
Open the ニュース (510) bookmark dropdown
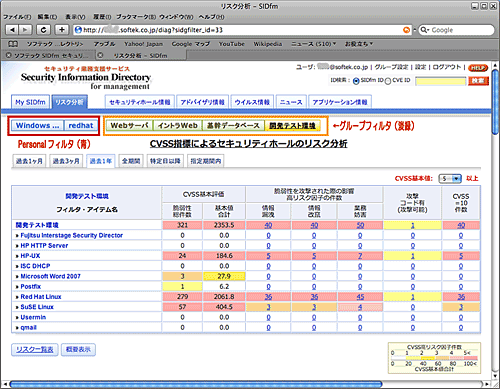[x=313, y=44]
